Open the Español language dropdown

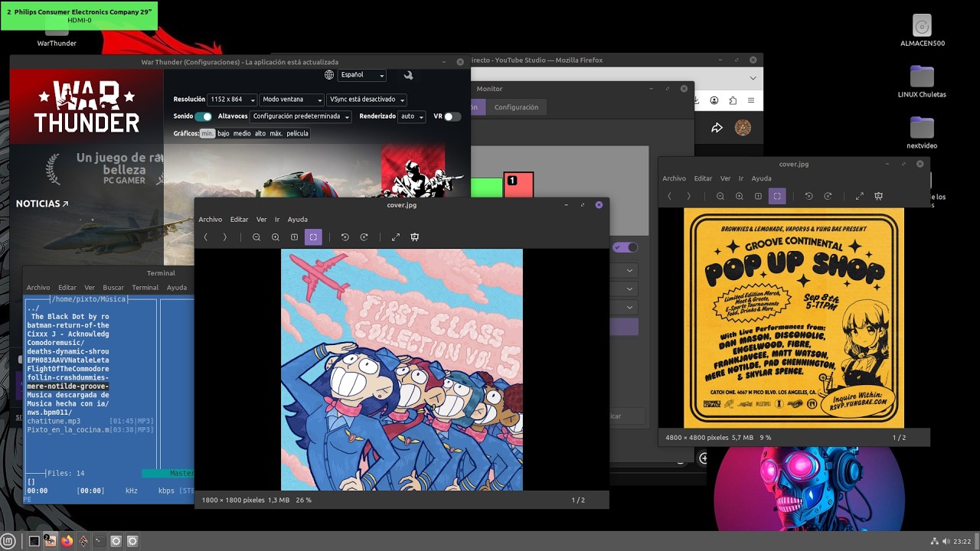pos(362,75)
